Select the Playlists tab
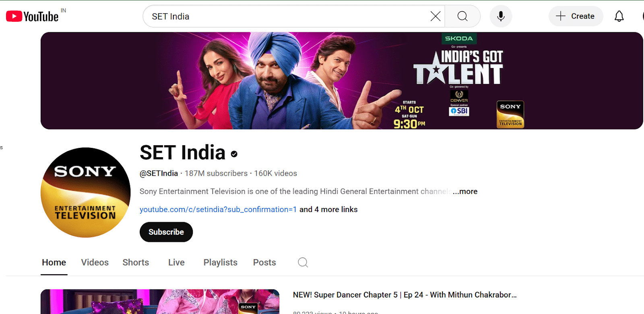This screenshot has height=314, width=644. pyautogui.click(x=220, y=262)
